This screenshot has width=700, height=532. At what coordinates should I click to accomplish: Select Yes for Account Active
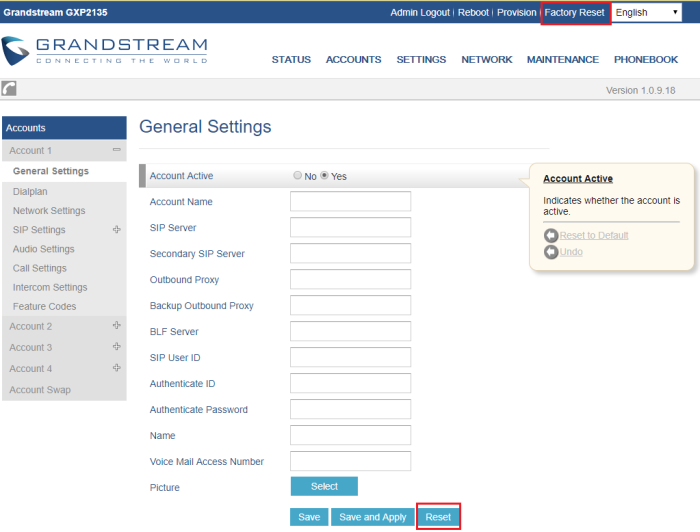tap(324, 176)
